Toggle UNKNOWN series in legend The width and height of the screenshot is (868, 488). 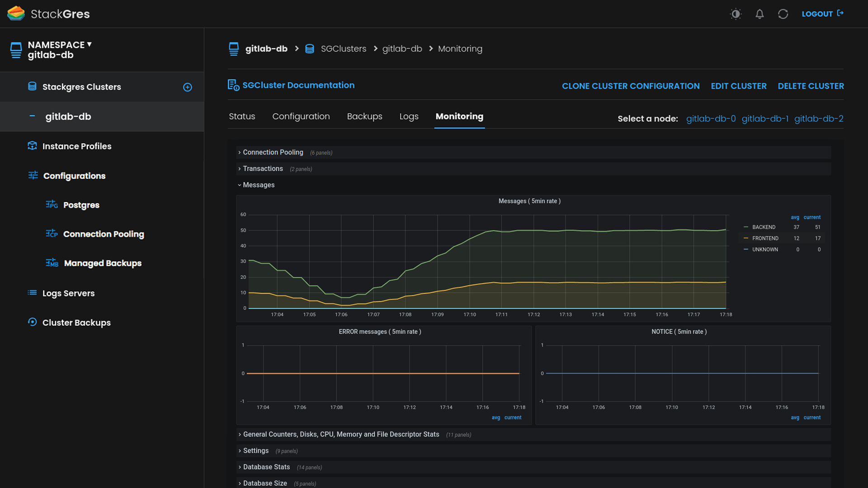point(765,250)
